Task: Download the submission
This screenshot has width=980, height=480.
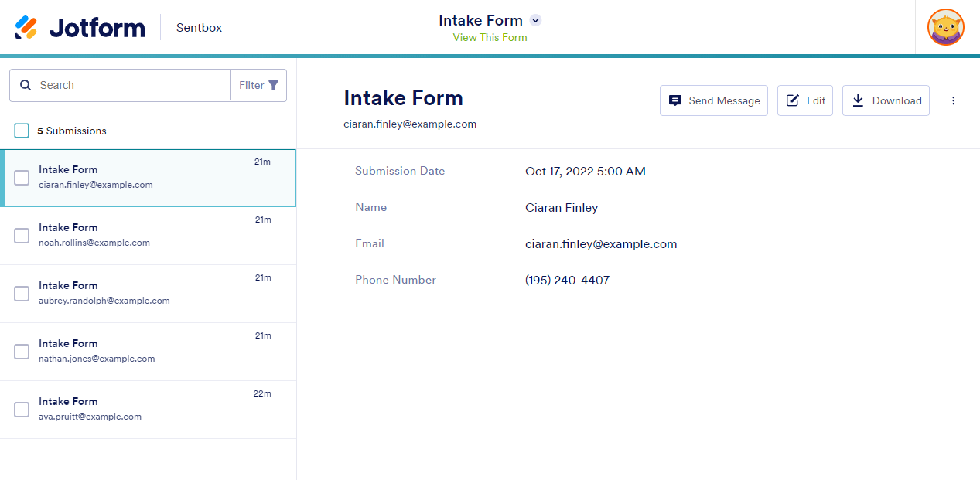Action: click(x=886, y=100)
